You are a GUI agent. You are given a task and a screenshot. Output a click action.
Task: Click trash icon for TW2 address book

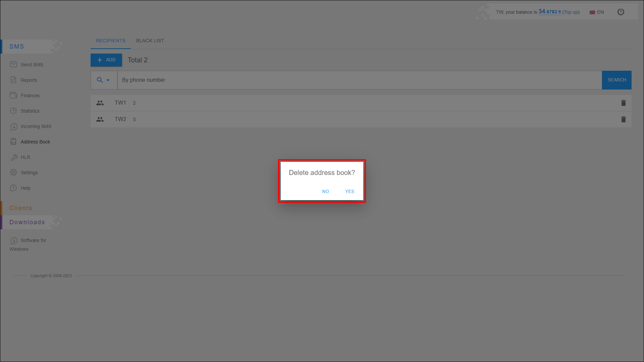tap(623, 119)
